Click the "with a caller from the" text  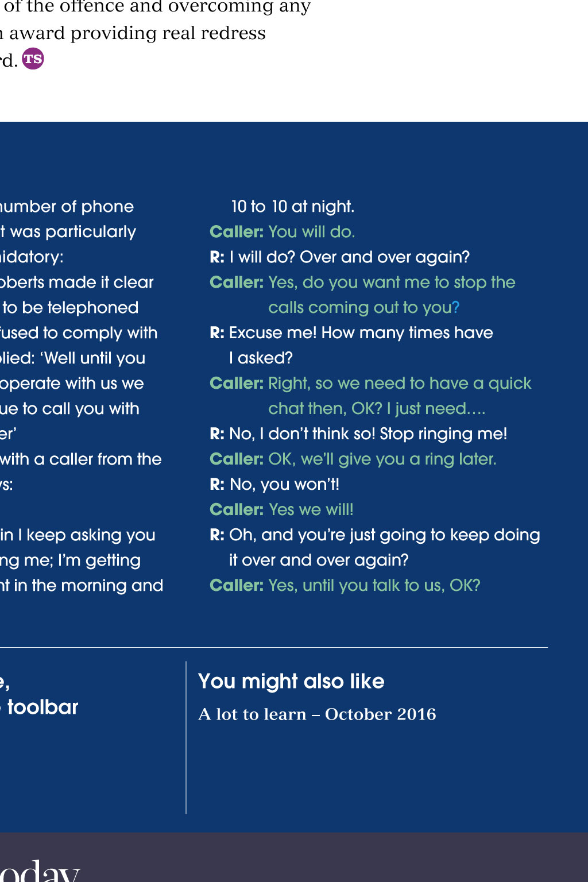tap(81, 459)
